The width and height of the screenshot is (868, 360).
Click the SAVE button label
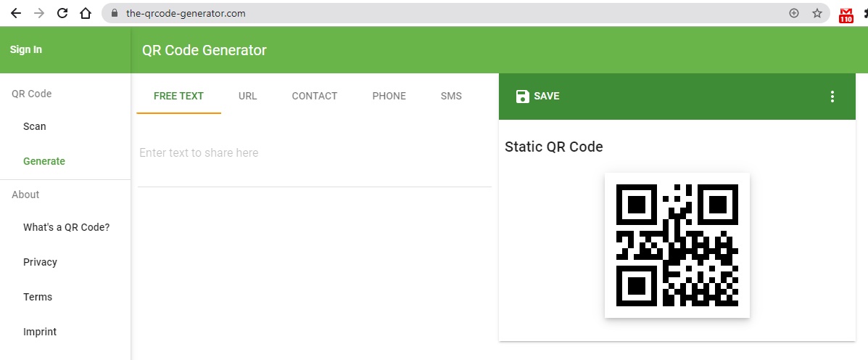click(546, 96)
